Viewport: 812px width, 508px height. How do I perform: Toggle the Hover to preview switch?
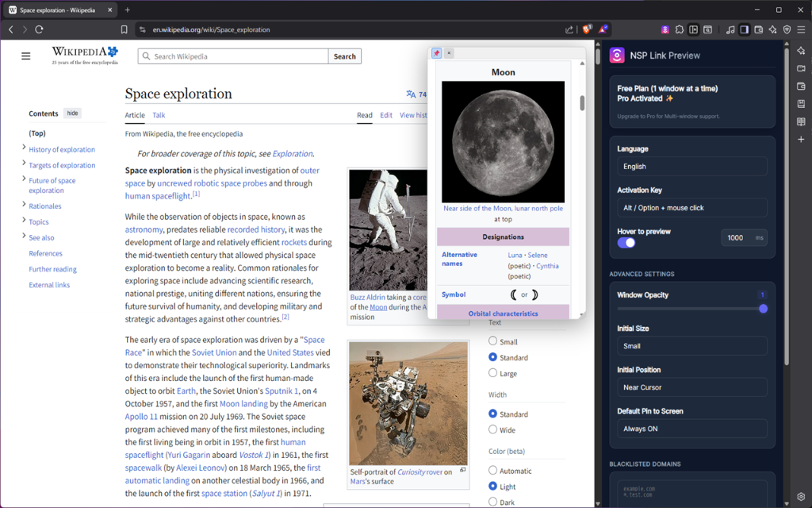click(x=626, y=243)
